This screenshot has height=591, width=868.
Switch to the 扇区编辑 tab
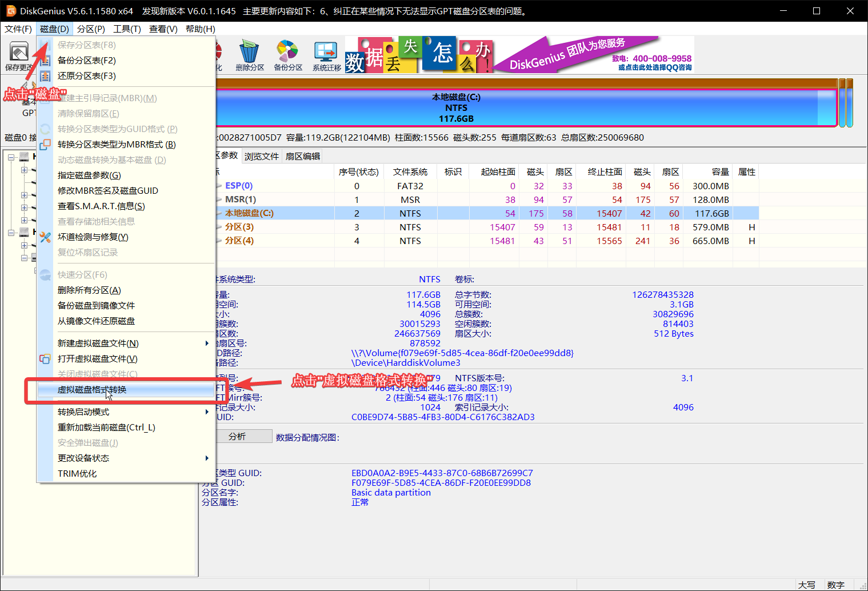click(x=302, y=156)
